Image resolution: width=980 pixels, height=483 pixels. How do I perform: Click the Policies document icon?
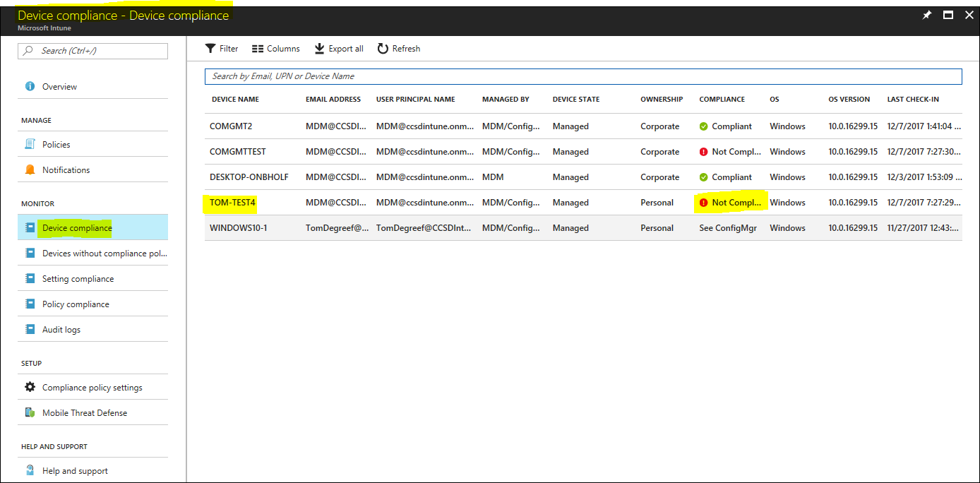[x=30, y=144]
